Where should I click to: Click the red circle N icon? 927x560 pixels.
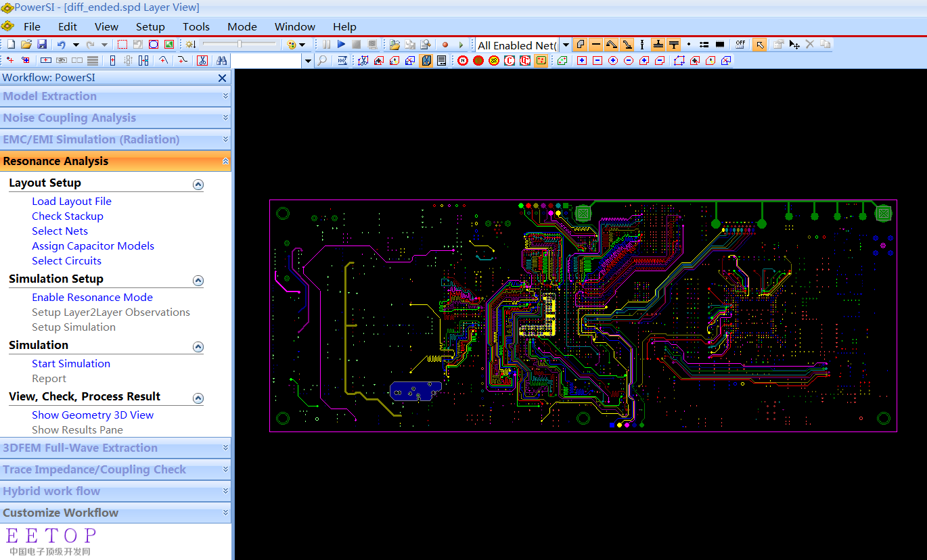pos(462,60)
